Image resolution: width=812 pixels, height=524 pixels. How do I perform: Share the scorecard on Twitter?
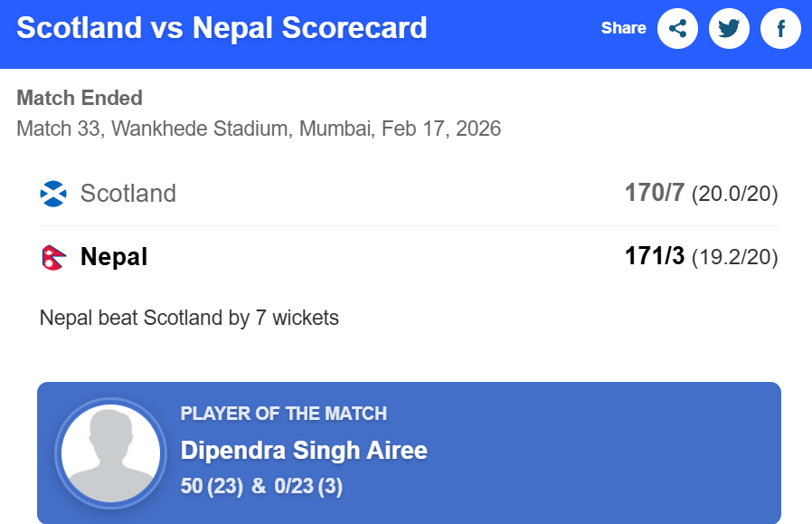coord(729,29)
